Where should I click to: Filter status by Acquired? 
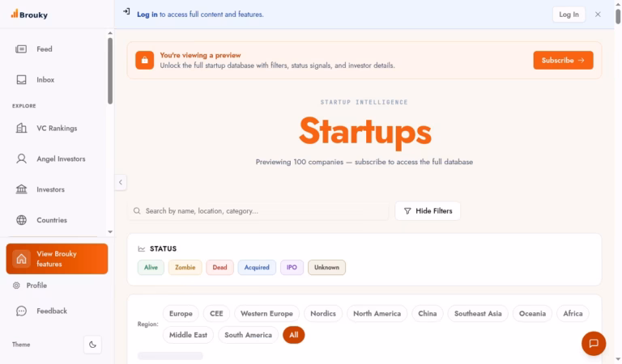(x=257, y=268)
